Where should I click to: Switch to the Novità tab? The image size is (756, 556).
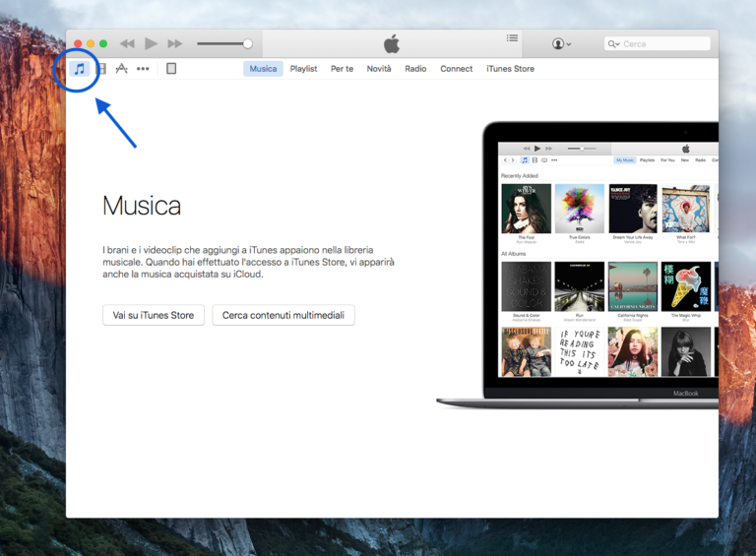(379, 69)
